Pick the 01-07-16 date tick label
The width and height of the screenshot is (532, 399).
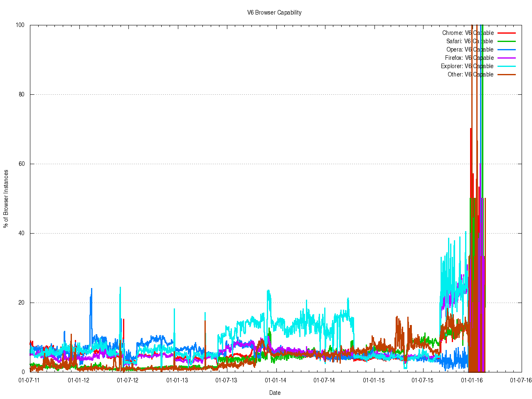[521, 380]
